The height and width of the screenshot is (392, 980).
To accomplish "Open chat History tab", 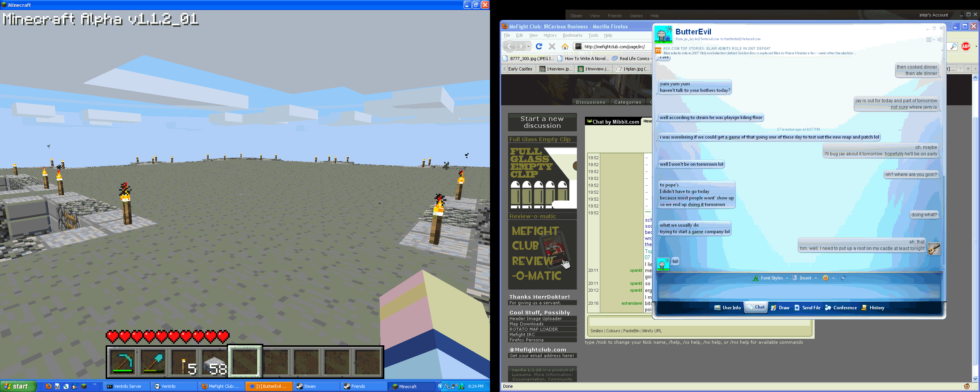I will click(872, 308).
